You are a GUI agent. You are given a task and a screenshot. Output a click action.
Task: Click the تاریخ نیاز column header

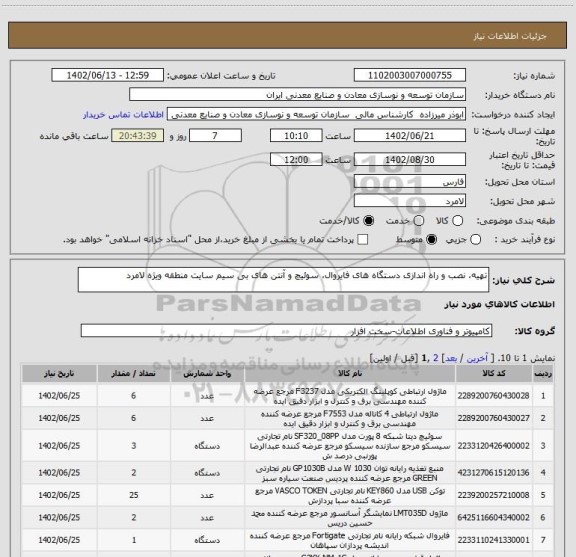[x=59, y=374]
